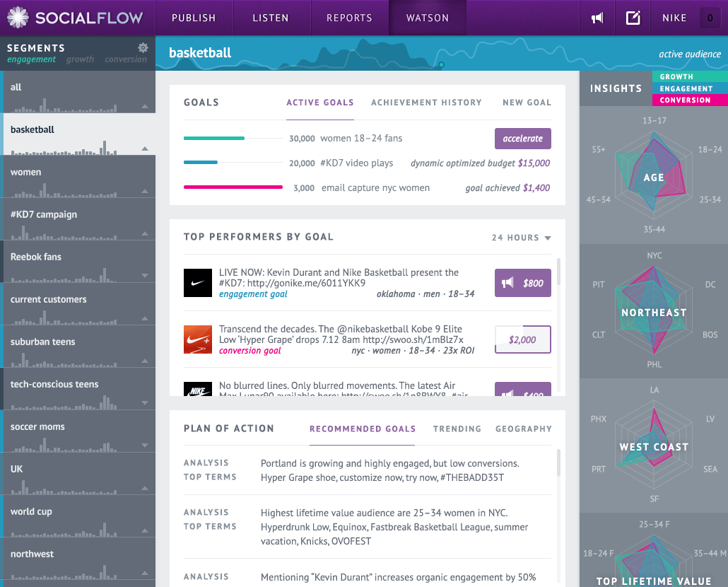Click the timeline marker dot on basketball chart
728x587 pixels.
[x=442, y=65]
